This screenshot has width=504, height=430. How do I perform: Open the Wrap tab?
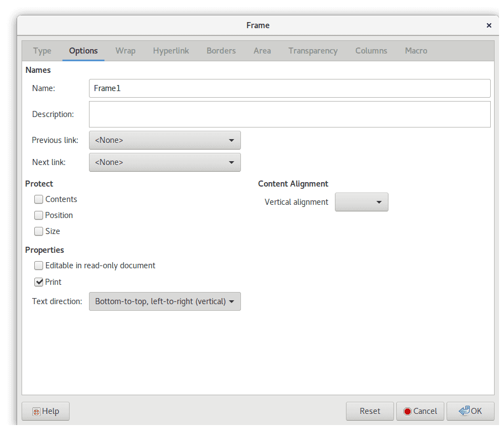coord(125,50)
